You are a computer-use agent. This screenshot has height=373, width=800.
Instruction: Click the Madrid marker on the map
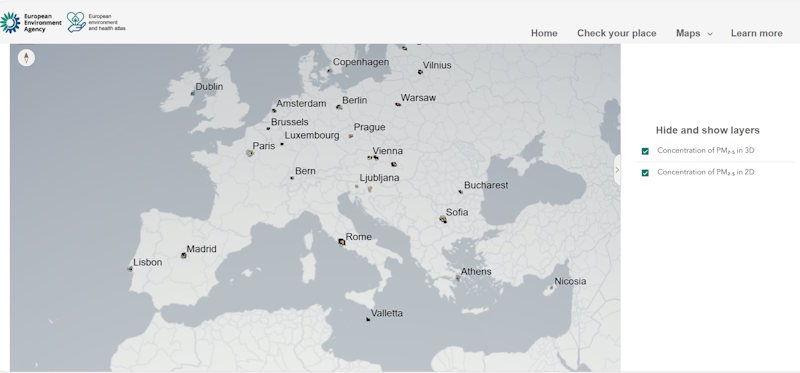[184, 255]
